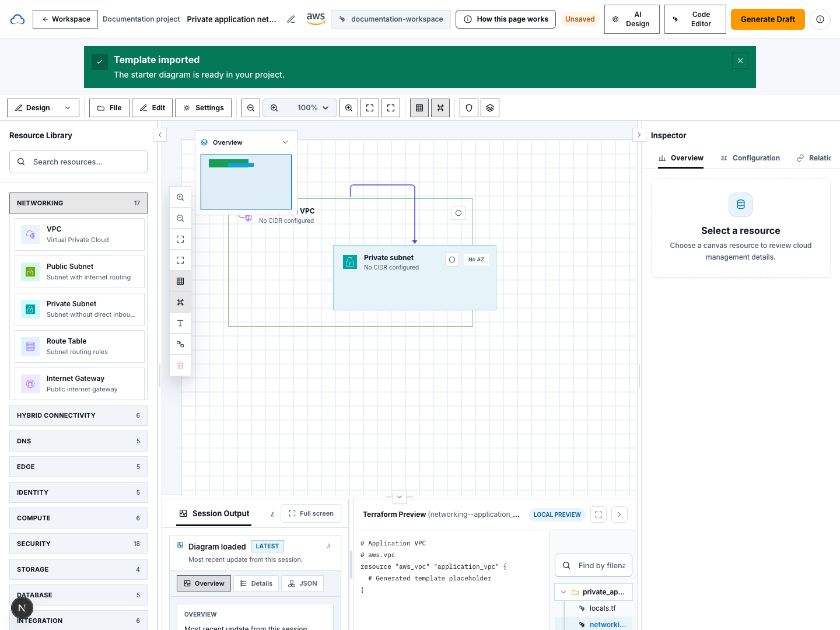Screen dimensions: 840x630
Task: Click the Public Subnet green icon
Action: [x=30, y=272]
